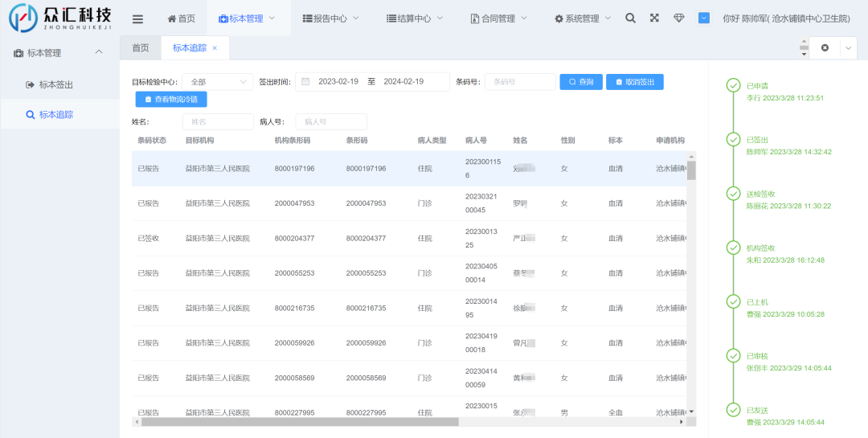Select the row with barcode 8000197196
Viewport: 868px width, 438px height.
tap(410, 168)
